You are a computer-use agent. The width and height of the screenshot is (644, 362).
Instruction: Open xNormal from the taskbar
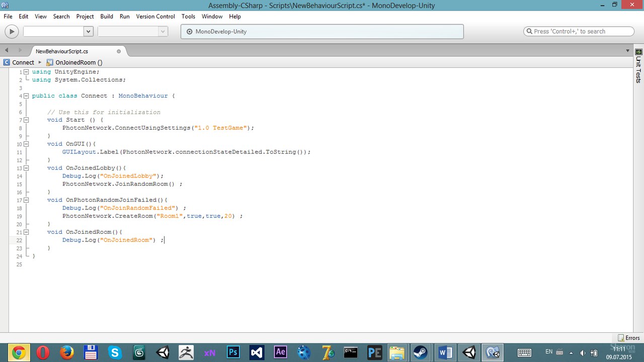210,352
